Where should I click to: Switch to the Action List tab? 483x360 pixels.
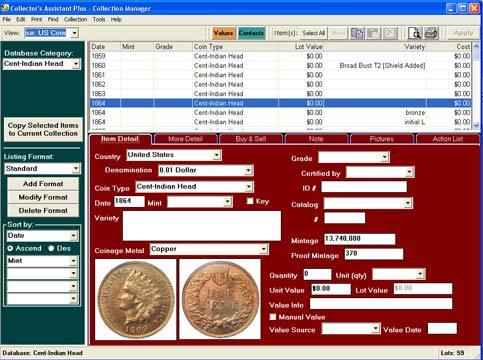pos(448,139)
